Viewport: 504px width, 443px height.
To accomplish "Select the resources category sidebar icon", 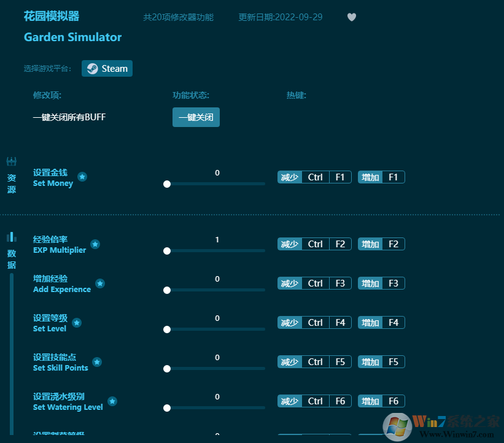I will (x=11, y=162).
